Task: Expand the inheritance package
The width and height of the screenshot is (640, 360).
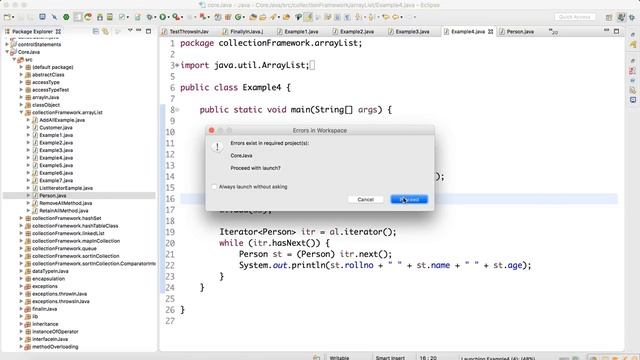Action: coord(21,324)
